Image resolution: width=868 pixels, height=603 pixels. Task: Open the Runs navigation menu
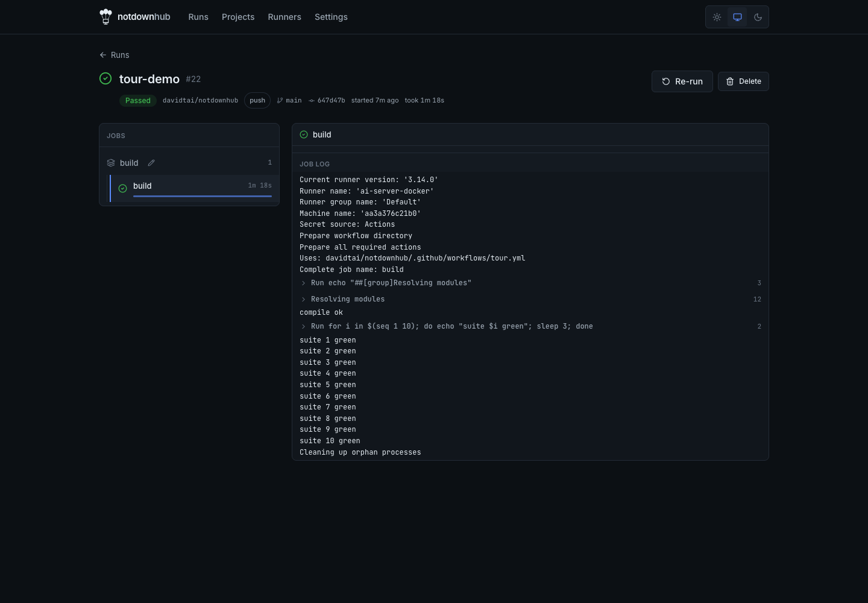tap(198, 17)
